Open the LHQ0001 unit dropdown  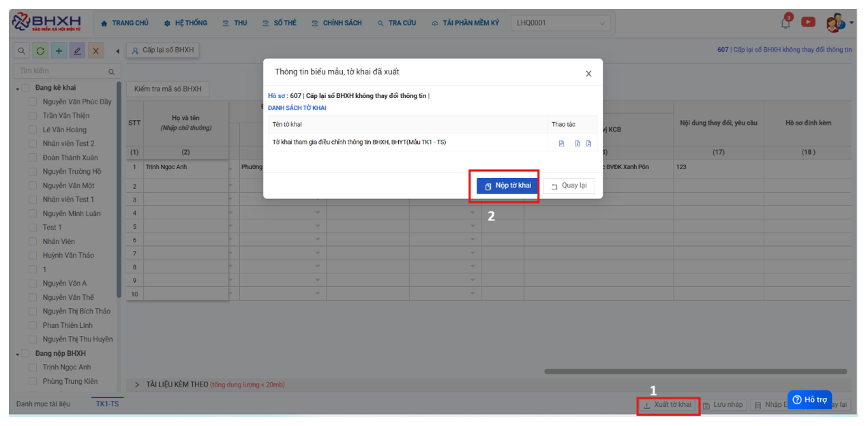pyautogui.click(x=560, y=23)
